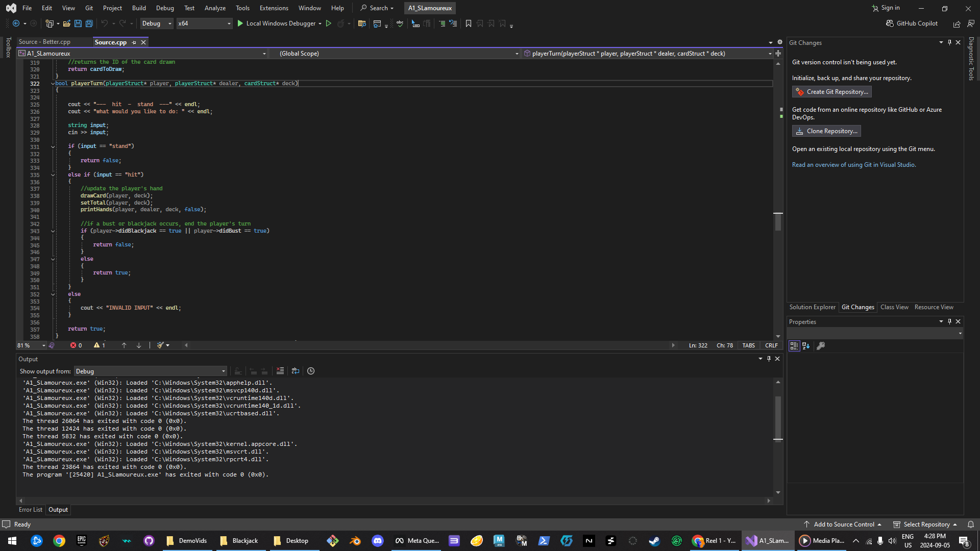This screenshot has height=551, width=980.
Task: Collapse the playerTurn function fold arrow
Action: (53, 83)
